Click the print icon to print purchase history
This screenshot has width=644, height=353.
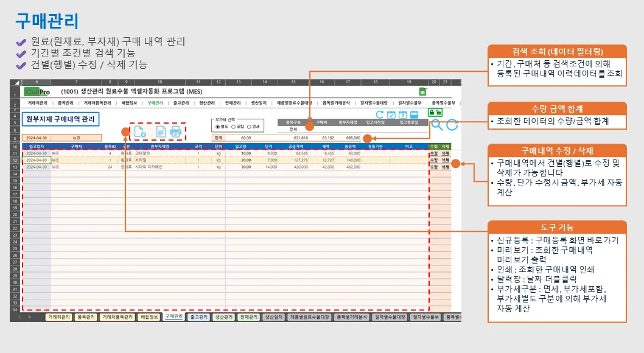point(177,132)
